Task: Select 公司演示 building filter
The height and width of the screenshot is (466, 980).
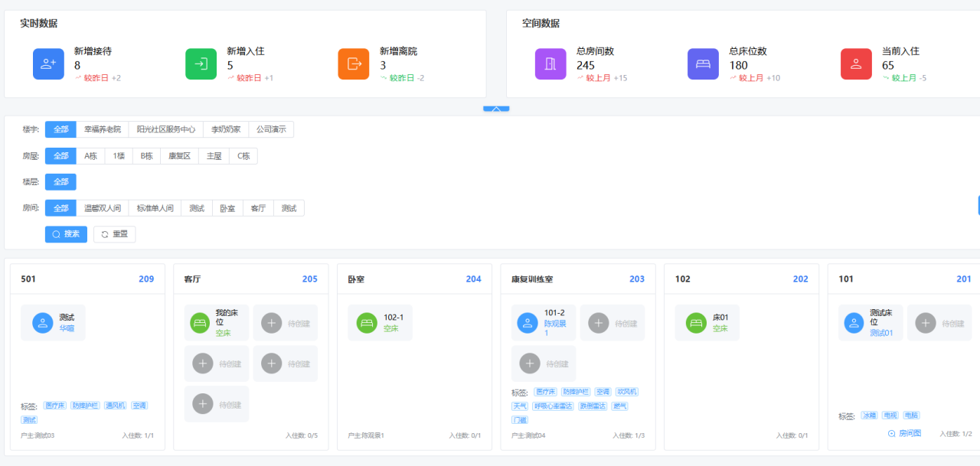Action: (271, 129)
